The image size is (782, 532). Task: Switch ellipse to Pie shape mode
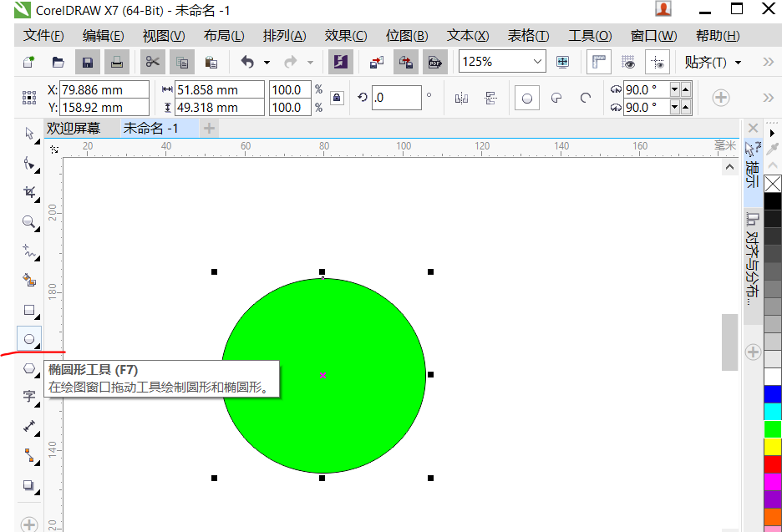point(556,98)
